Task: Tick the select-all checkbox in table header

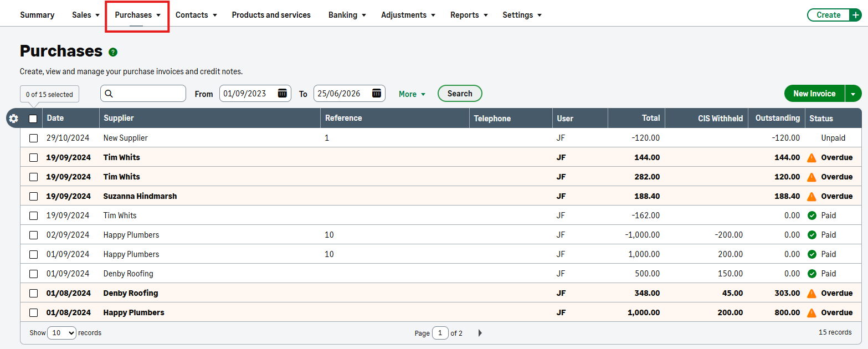Action: [x=33, y=119]
